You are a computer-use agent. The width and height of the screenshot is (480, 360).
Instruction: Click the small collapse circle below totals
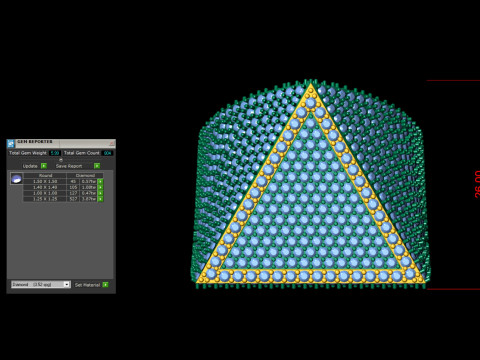pos(61,160)
